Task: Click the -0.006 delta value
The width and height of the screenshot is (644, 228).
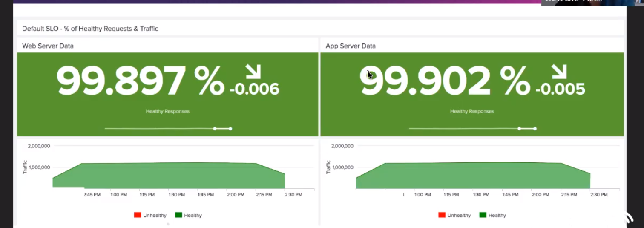Action: (254, 89)
